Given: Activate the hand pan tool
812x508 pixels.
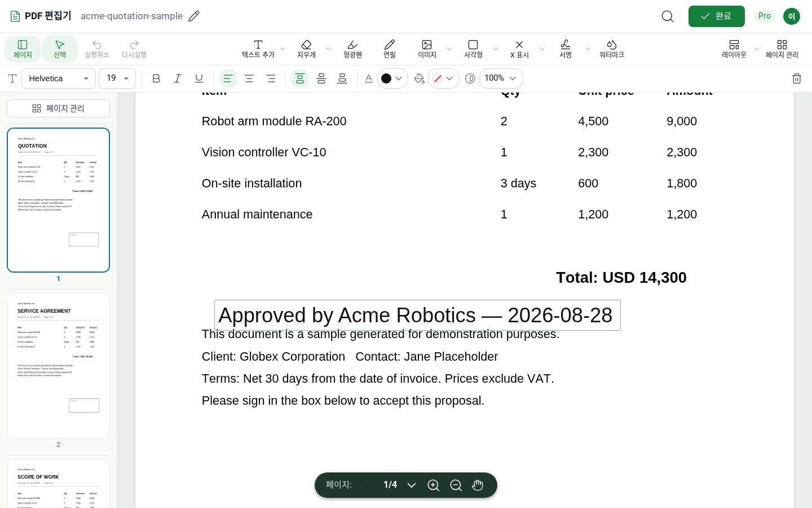Looking at the screenshot, I should (x=478, y=485).
